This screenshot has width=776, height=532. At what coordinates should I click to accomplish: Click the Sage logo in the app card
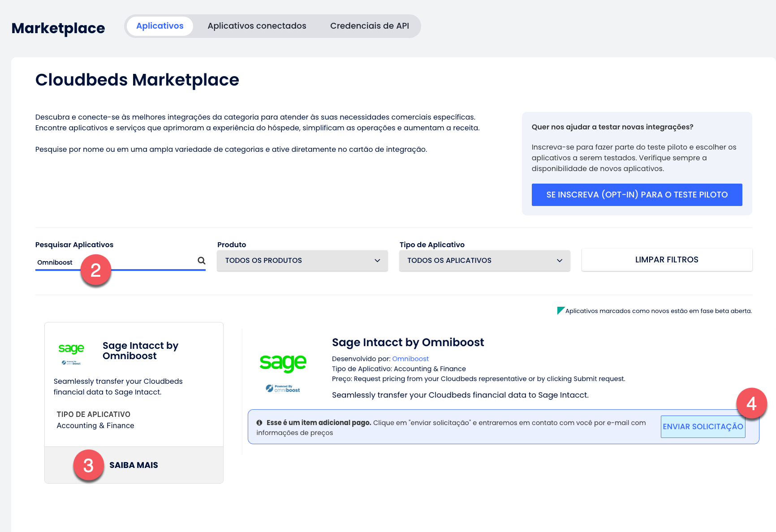click(71, 348)
